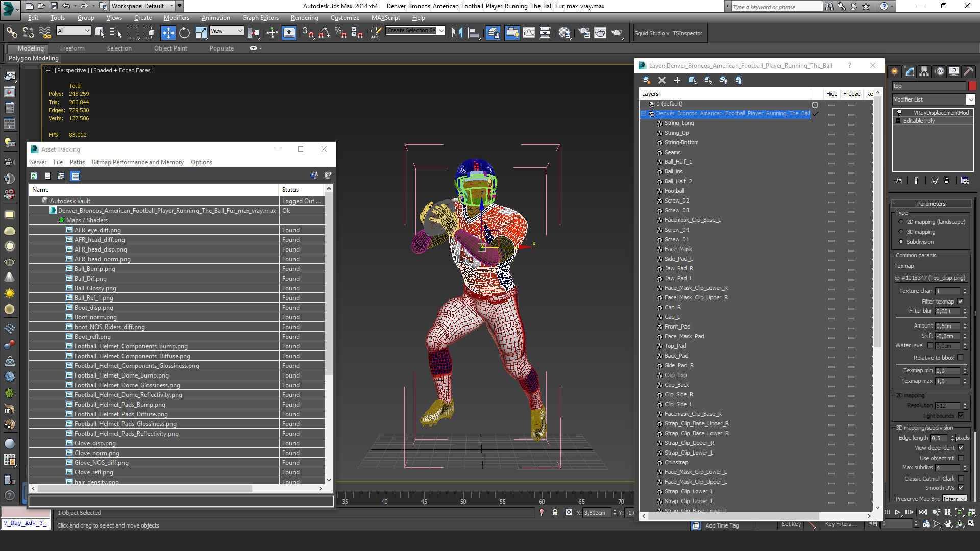980x551 pixels.
Task: Open the selection filter All dropdown
Action: pos(73,31)
